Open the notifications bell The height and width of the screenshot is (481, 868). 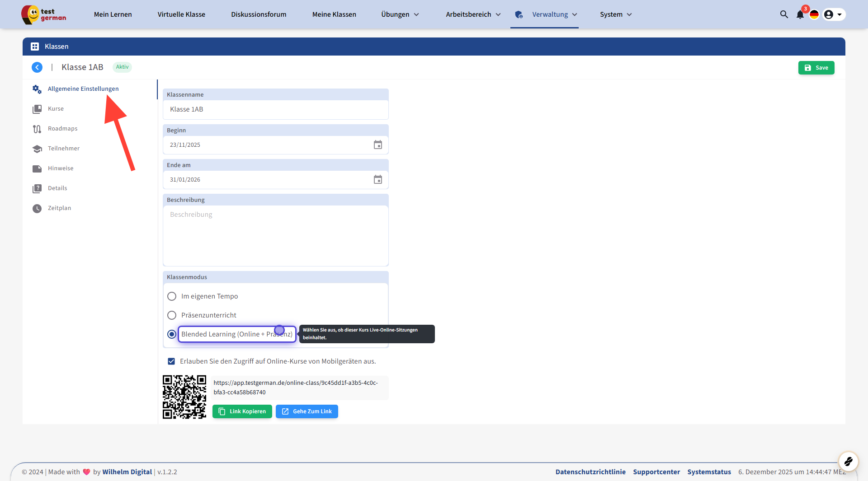coord(800,14)
